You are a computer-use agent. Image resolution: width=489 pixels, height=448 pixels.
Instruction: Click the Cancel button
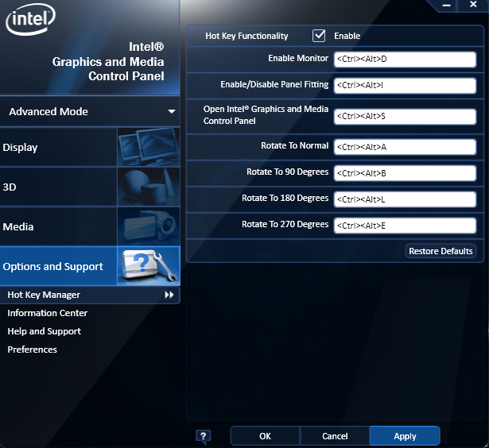click(335, 436)
